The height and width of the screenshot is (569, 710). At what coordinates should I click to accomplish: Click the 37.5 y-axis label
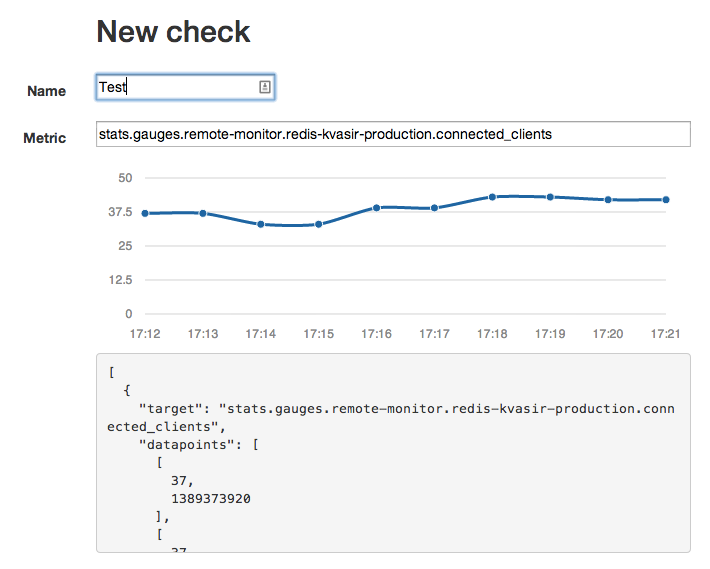[x=120, y=212]
